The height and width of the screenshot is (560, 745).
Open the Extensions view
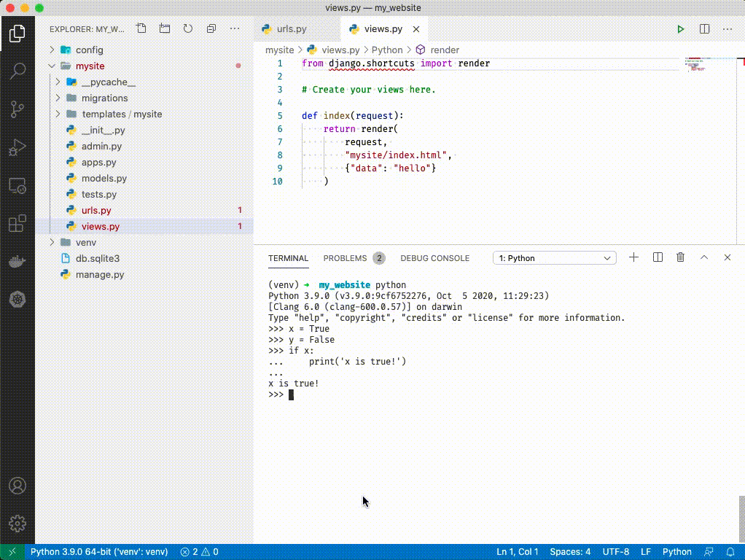click(x=17, y=223)
